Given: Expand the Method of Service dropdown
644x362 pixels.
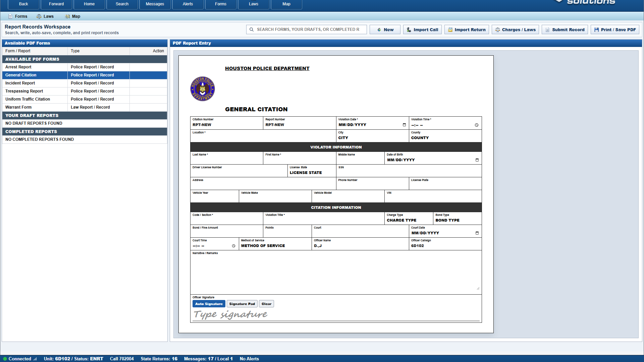Looking at the screenshot, I should tap(275, 246).
